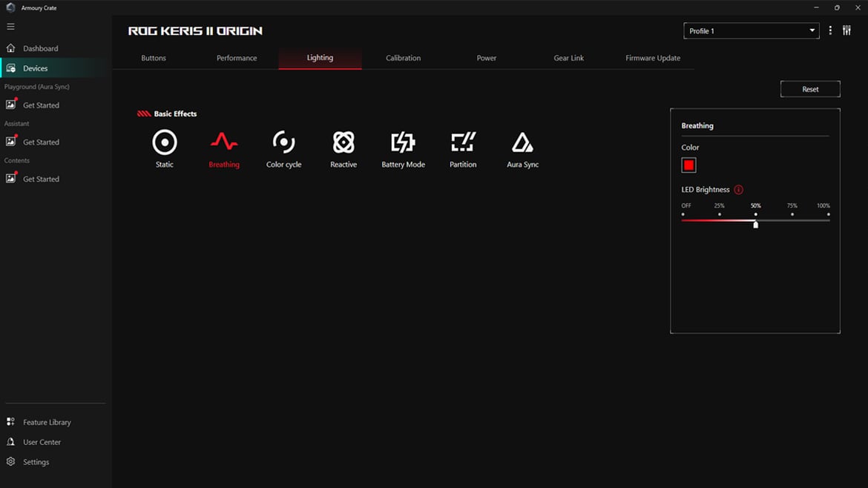Screen dimensions: 868x488
Task: Open Get Started under Assistant
Action: tap(41, 142)
